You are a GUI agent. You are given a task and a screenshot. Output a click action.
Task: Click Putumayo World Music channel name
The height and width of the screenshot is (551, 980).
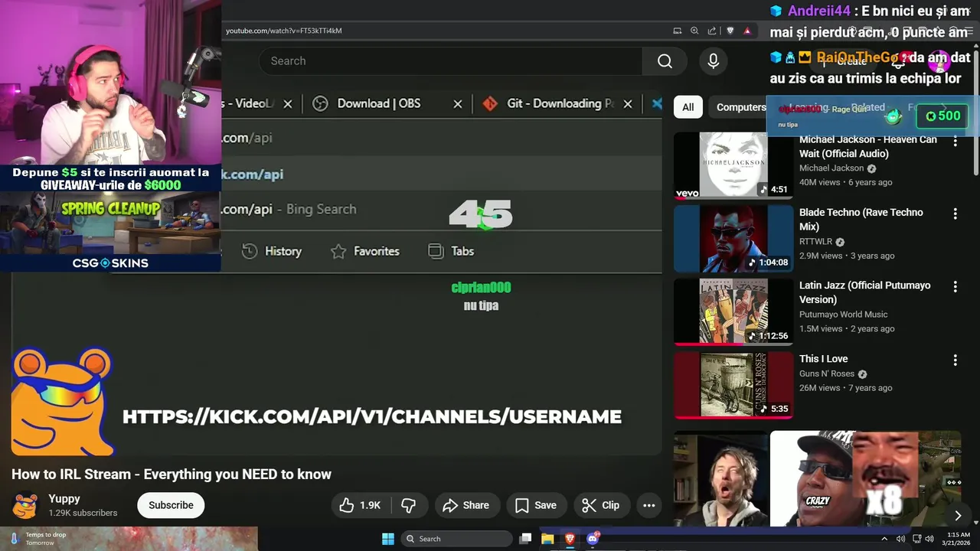(843, 314)
